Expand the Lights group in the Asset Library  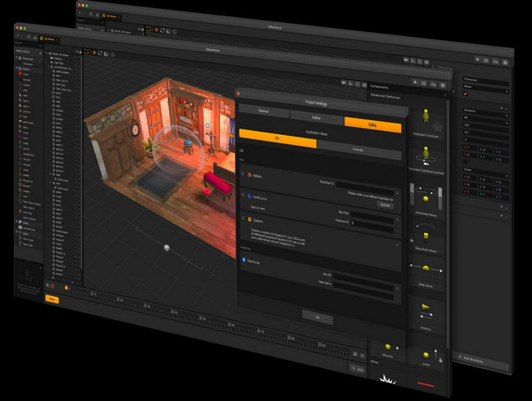pyautogui.click(x=17, y=232)
